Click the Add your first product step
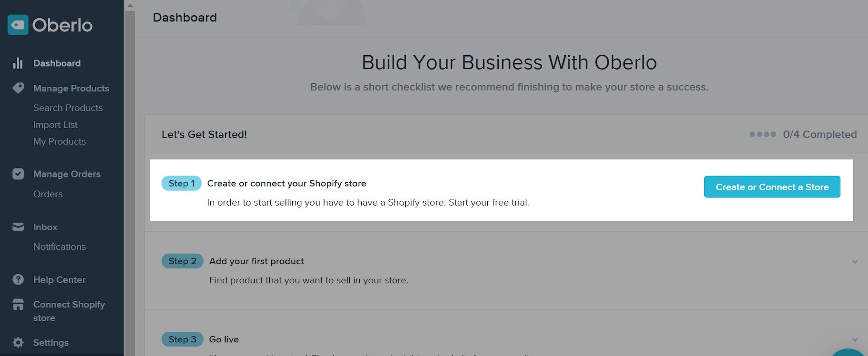This screenshot has width=868, height=356. tap(256, 261)
